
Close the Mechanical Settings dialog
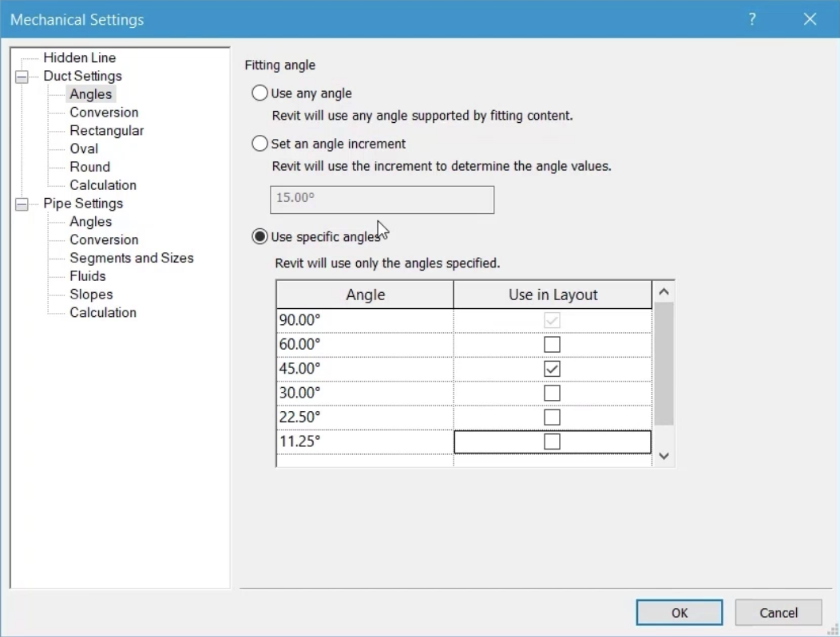[810, 19]
